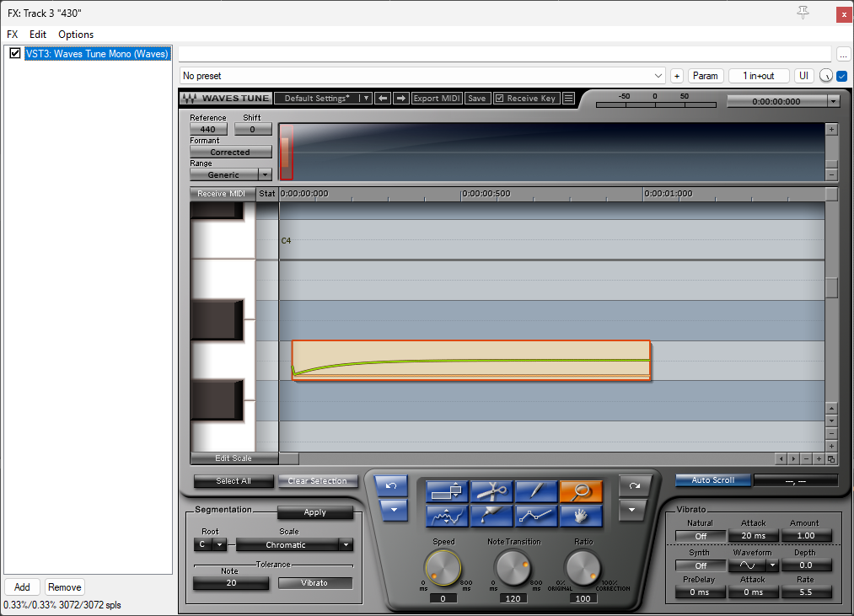
Task: Select the Curve pitch-shift tool
Action: pos(447,516)
